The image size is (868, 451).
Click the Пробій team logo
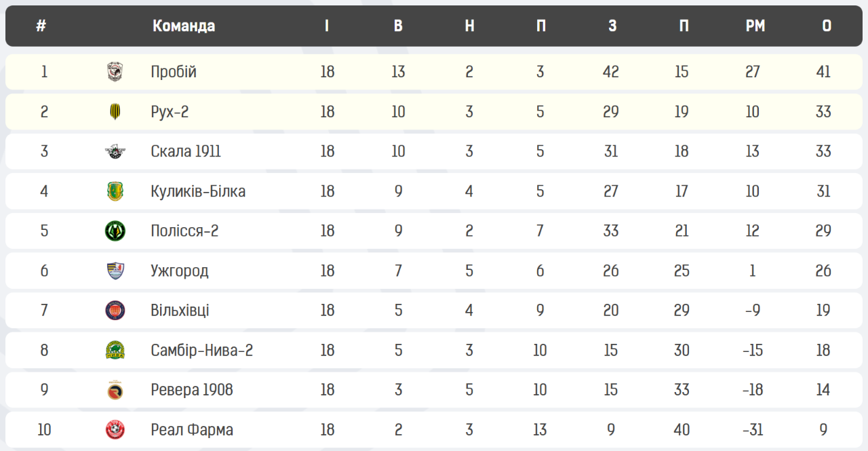tap(115, 72)
